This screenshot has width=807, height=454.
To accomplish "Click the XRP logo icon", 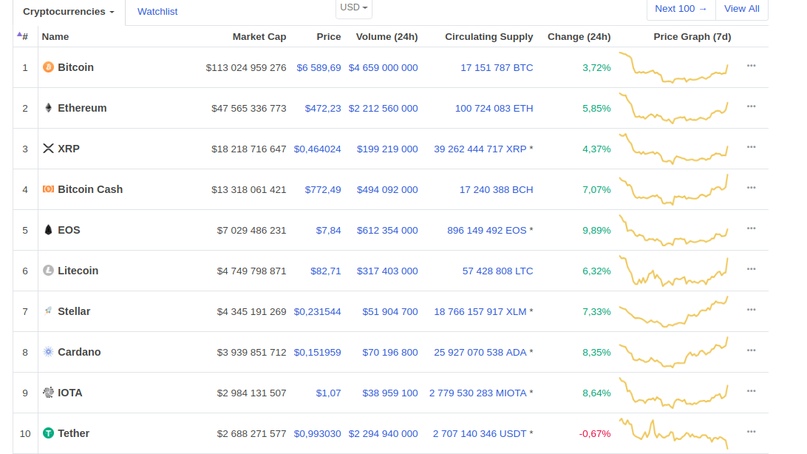I will pyautogui.click(x=48, y=149).
